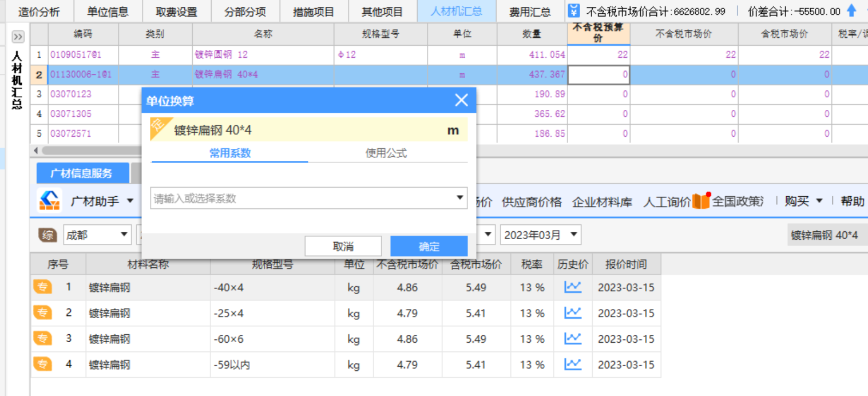Click the scroll-left arrow of the upper table

[x=36, y=151]
